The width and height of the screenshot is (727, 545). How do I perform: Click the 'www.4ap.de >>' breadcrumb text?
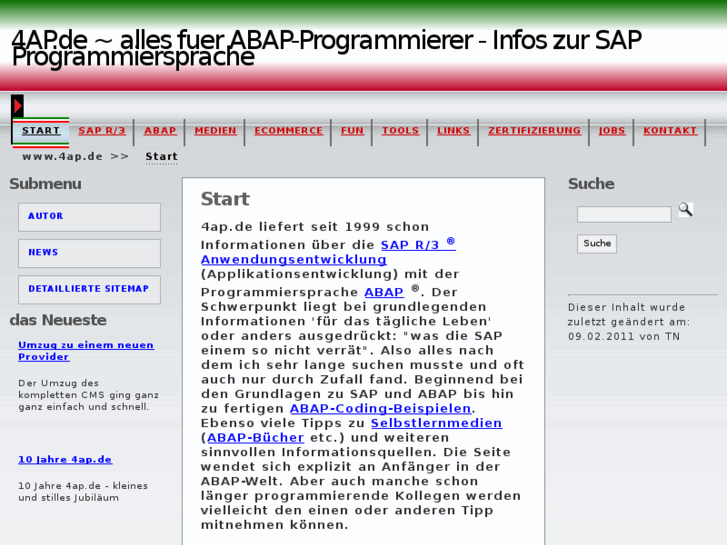(x=75, y=157)
